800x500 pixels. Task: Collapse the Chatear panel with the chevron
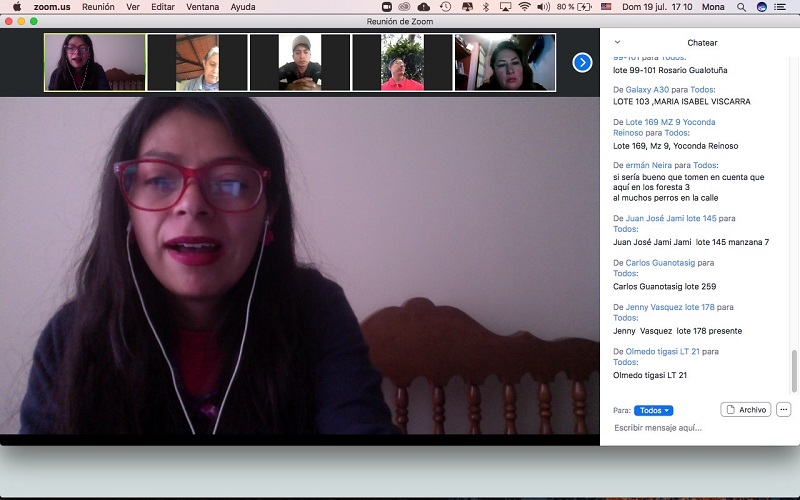(x=617, y=42)
